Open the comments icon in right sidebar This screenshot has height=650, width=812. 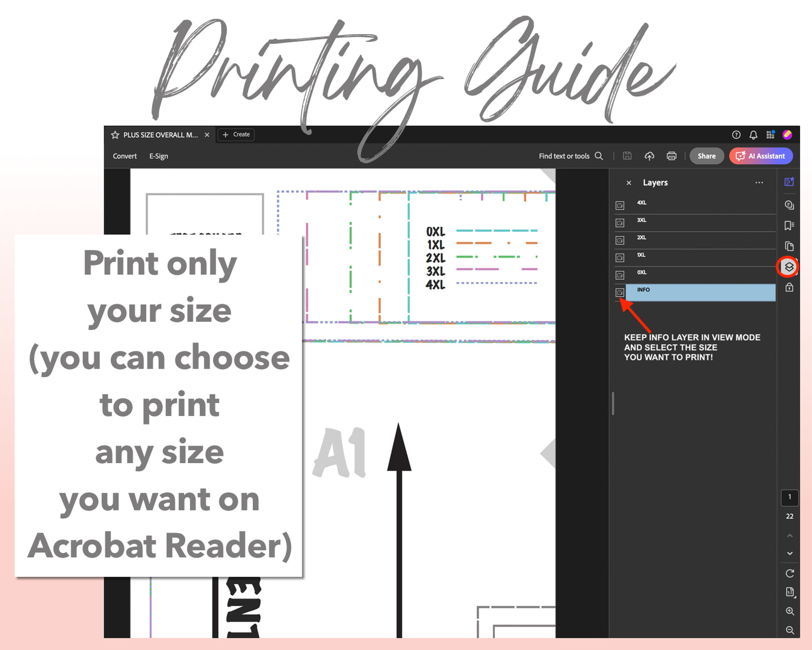tap(789, 205)
